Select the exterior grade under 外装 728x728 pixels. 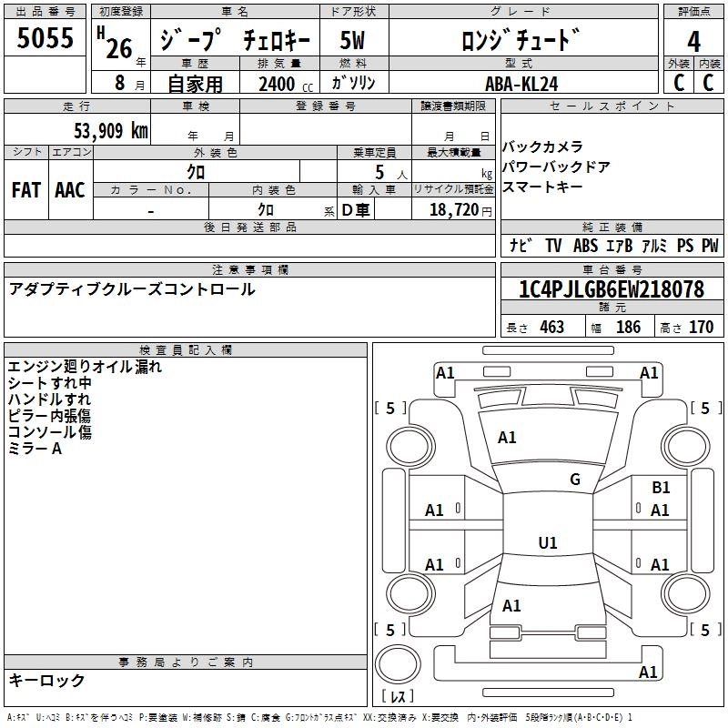[x=678, y=83]
